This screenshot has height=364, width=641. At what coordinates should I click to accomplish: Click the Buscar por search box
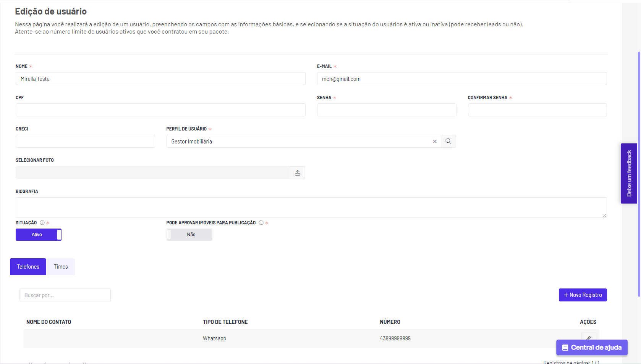click(65, 295)
